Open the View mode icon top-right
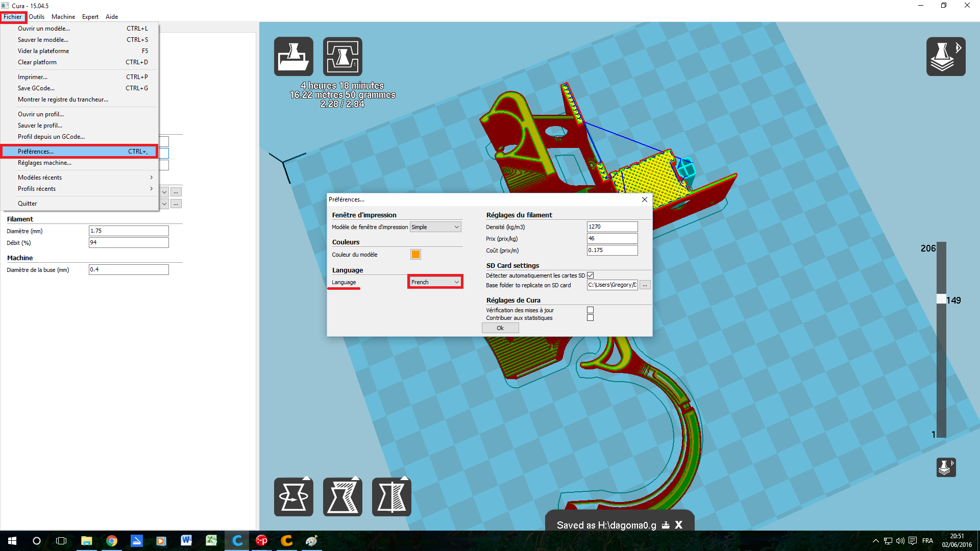Viewport: 980px width, 551px height. 945,57
